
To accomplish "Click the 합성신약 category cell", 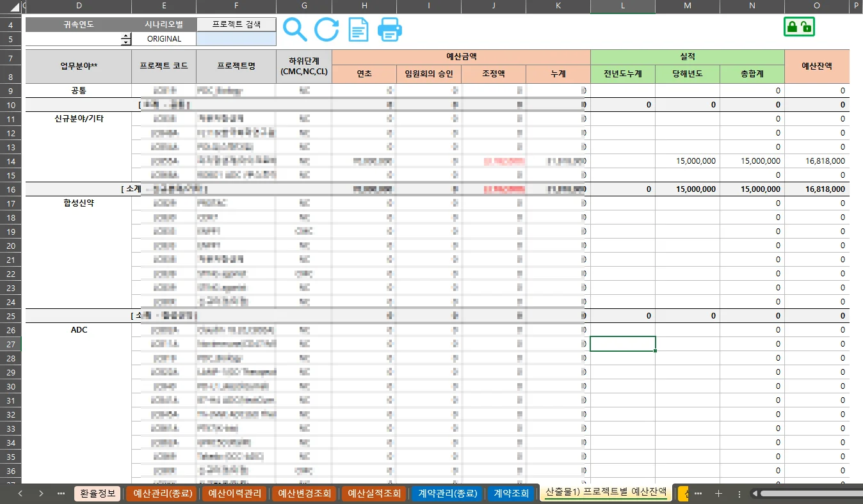I will click(78, 203).
